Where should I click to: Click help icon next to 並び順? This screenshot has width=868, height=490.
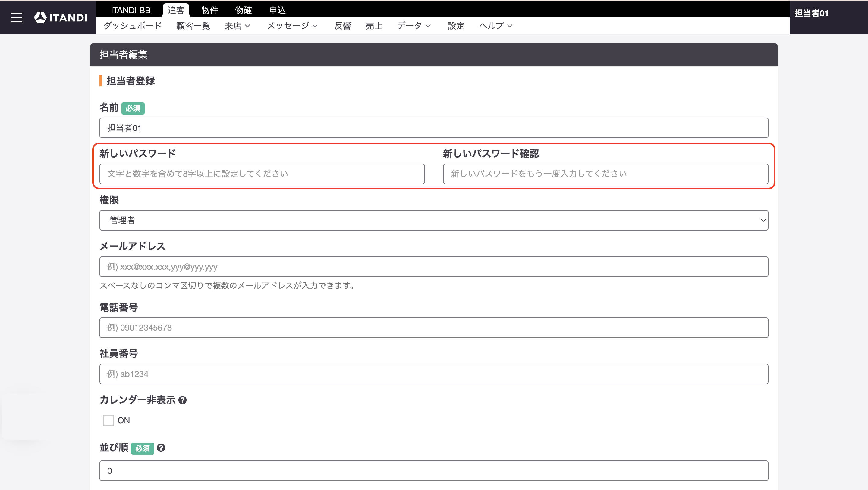pyautogui.click(x=161, y=448)
